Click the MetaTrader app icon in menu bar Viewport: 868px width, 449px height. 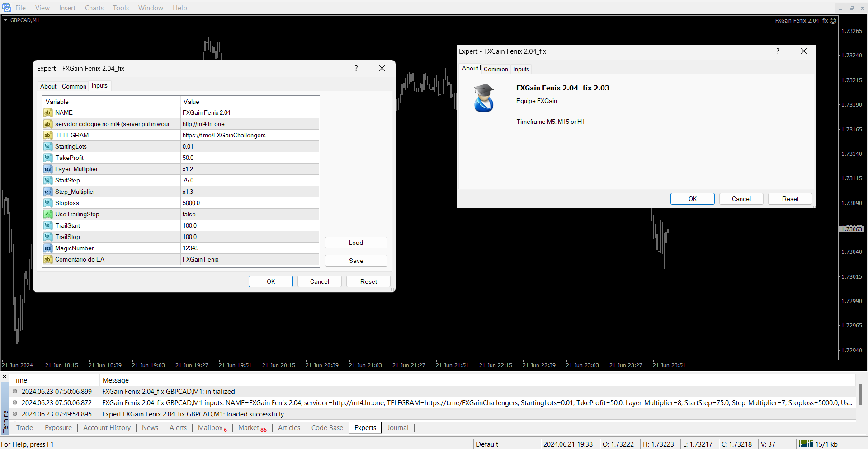7,8
